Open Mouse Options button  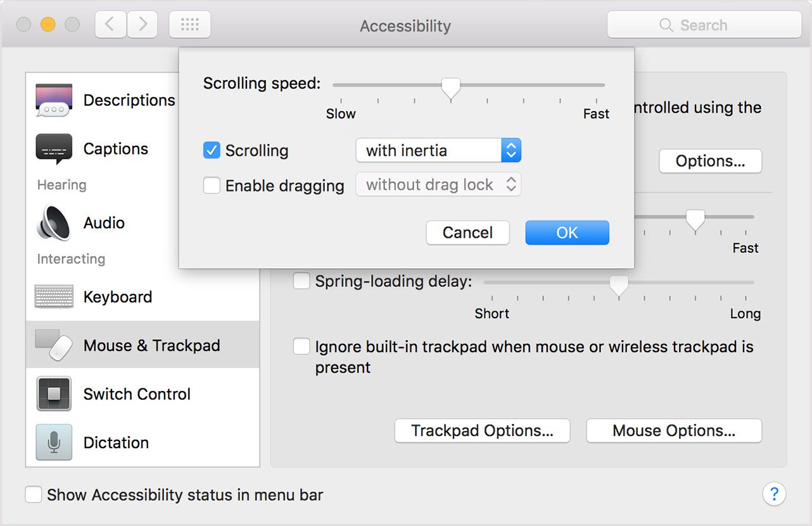pos(674,431)
